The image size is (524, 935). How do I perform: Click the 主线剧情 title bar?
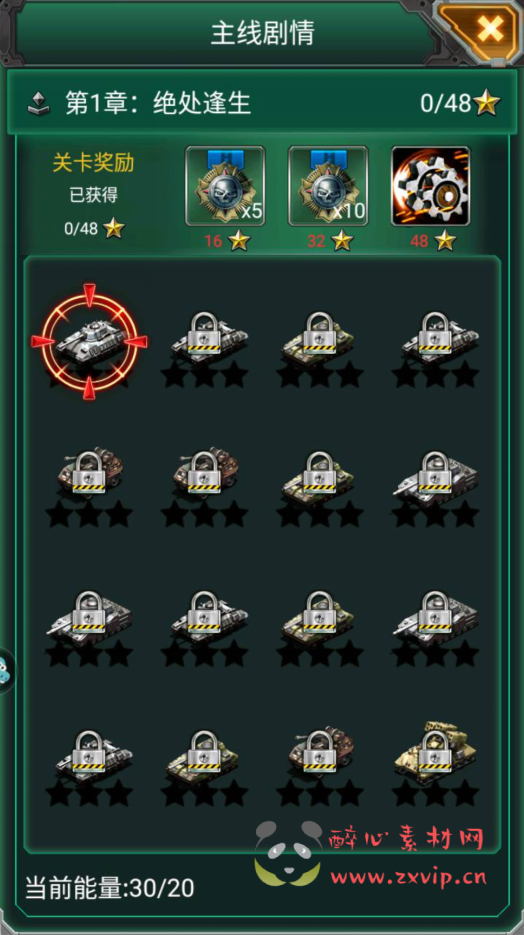point(262,33)
